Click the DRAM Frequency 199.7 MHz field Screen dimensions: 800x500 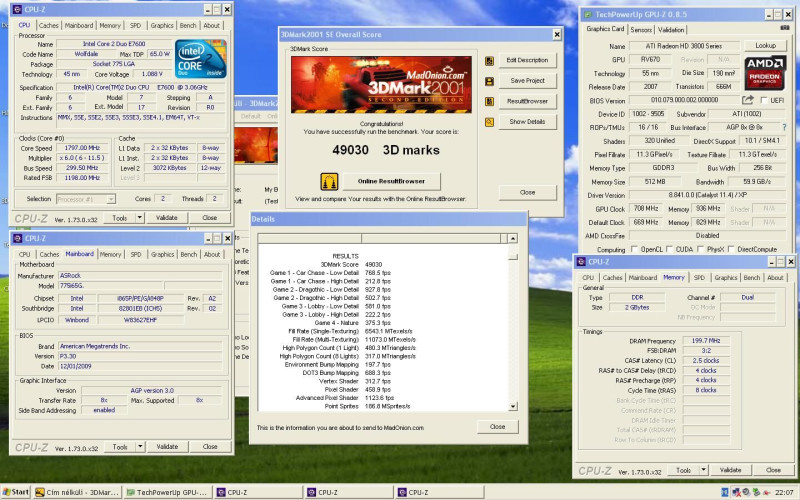coord(706,341)
